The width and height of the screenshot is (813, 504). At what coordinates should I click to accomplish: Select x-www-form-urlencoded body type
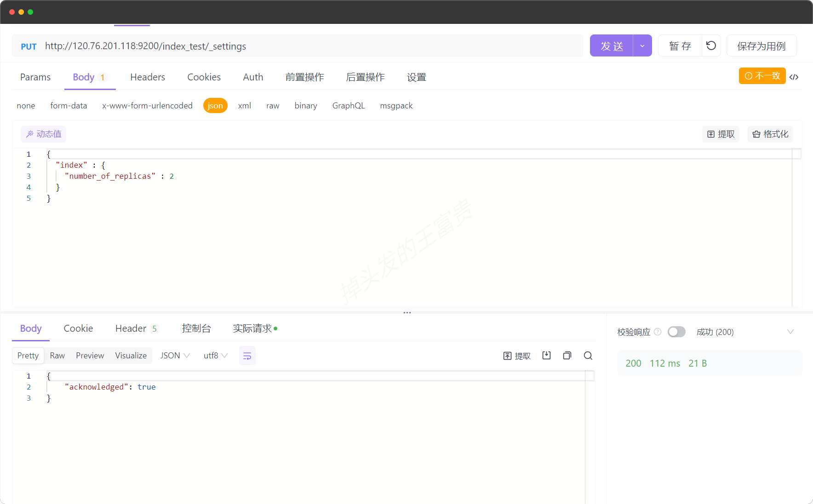(147, 106)
